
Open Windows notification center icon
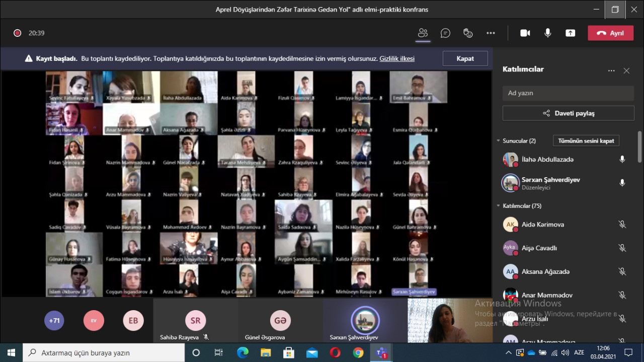point(628,352)
